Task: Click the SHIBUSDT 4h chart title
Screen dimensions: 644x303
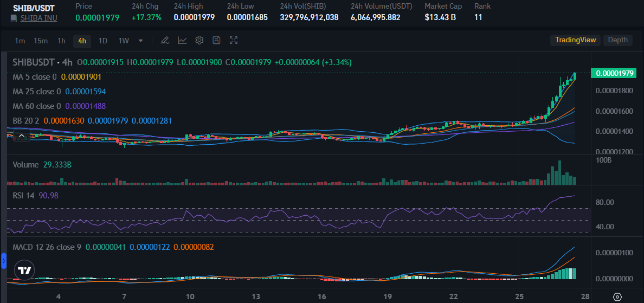Action: pos(43,62)
